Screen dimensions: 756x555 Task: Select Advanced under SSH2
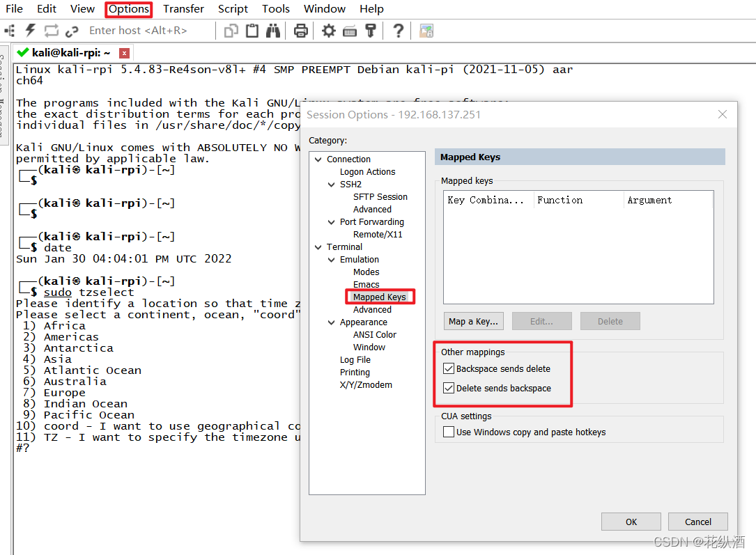372,210
